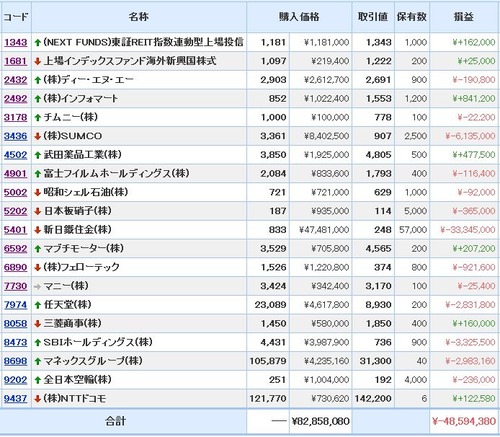The image size is (500, 437).
Task: Click green up arrow beside 富士フイルム
Action: [38, 174]
